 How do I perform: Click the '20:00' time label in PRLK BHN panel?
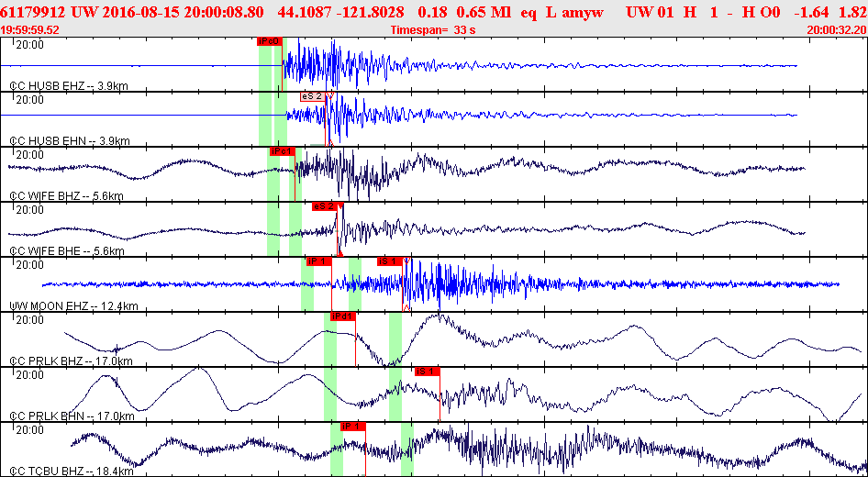point(30,375)
